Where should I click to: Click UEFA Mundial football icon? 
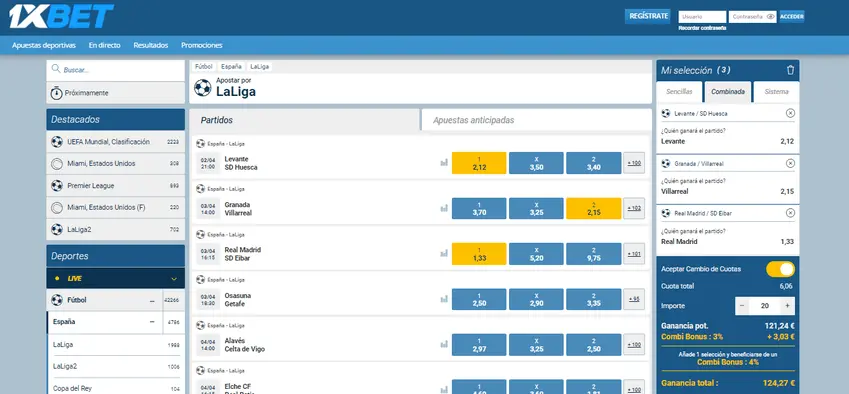point(57,142)
